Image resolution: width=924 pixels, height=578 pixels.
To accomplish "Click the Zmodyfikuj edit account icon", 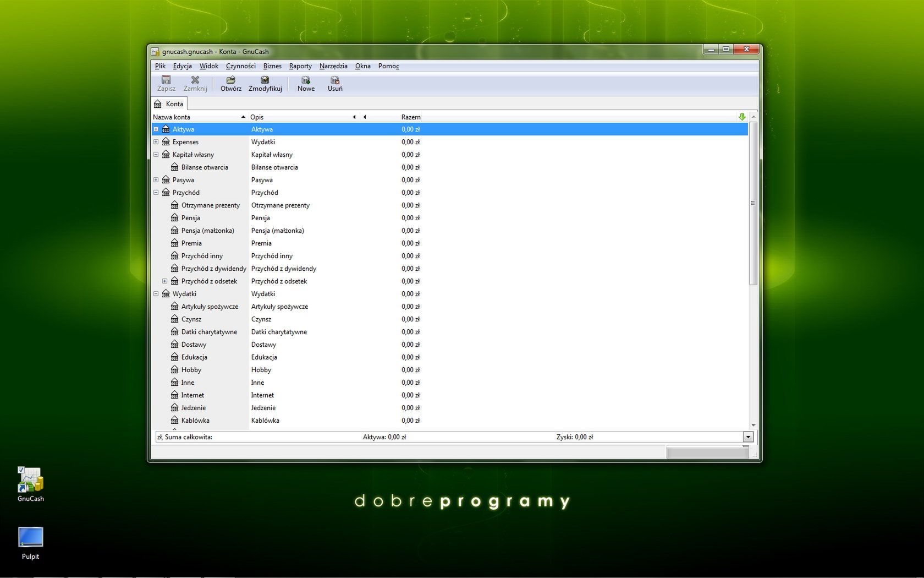I will coord(265,80).
